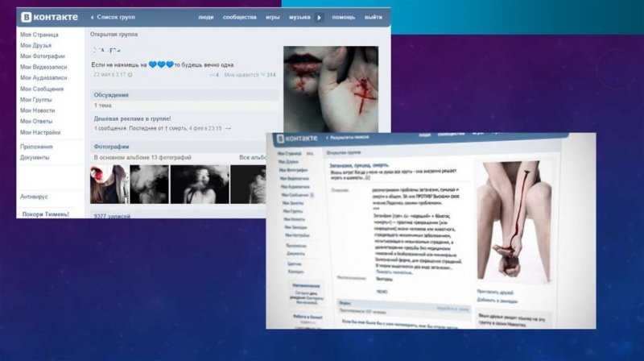The height and width of the screenshot is (361, 644).
Task: Open Моя Страница in the lower window sidebar
Action: pos(290,153)
